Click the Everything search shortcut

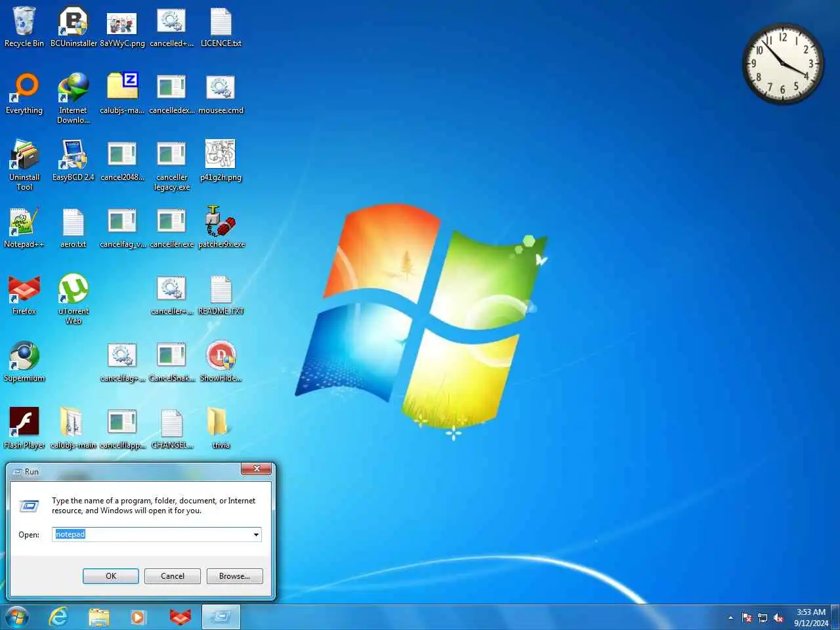[x=24, y=94]
